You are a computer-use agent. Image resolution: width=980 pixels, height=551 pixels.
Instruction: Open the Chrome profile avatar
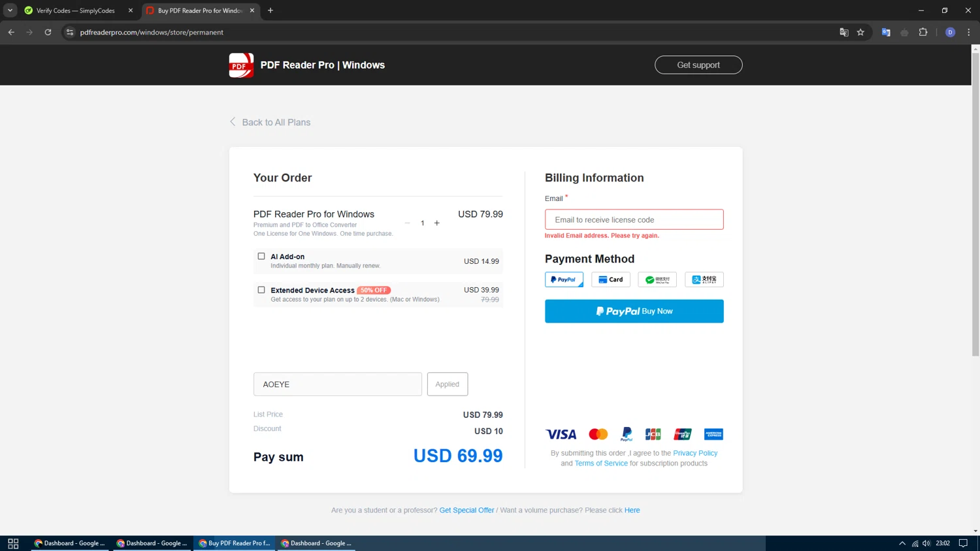pyautogui.click(x=950, y=32)
